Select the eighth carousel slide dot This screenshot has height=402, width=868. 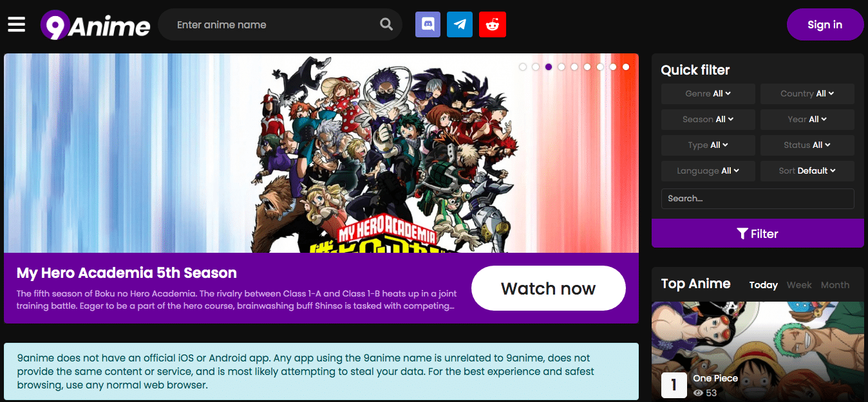(613, 67)
